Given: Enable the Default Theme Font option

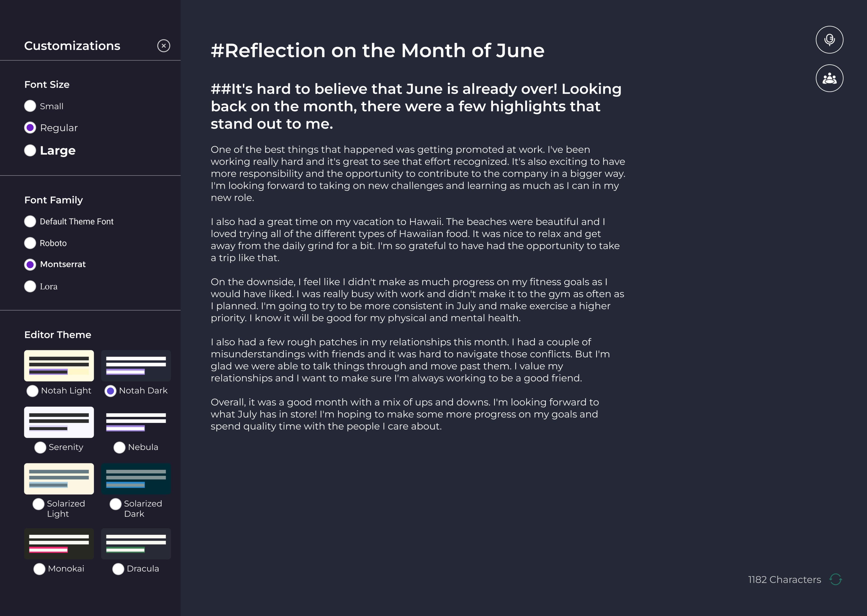Looking at the screenshot, I should [x=30, y=221].
